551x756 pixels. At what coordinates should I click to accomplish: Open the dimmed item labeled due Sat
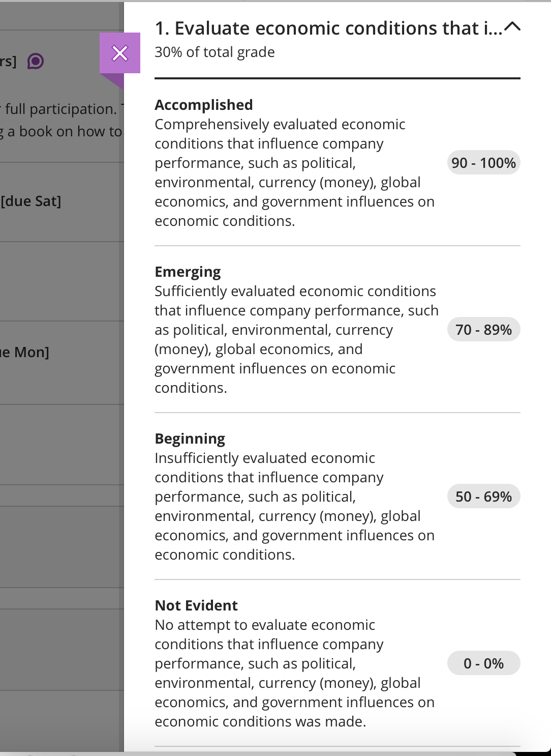pos(30,201)
